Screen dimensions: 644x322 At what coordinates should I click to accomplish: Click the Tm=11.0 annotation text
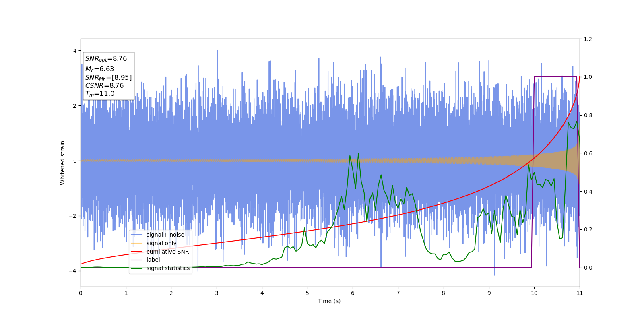[99, 94]
